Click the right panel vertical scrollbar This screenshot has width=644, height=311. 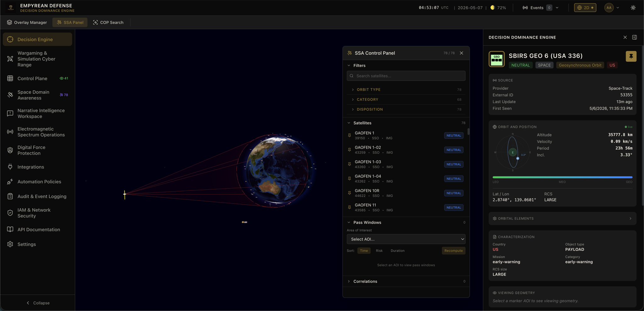point(642,126)
